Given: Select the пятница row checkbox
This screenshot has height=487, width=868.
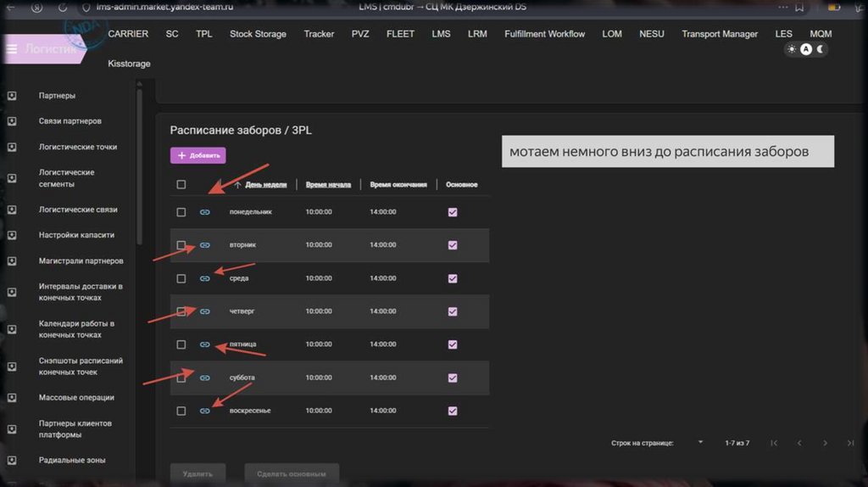Looking at the screenshot, I should click(181, 344).
